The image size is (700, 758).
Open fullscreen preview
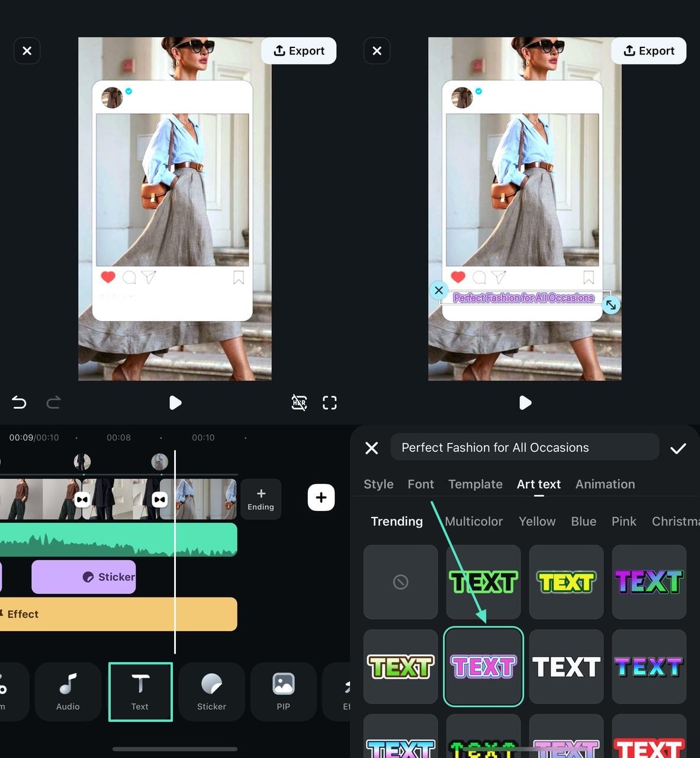click(x=330, y=403)
